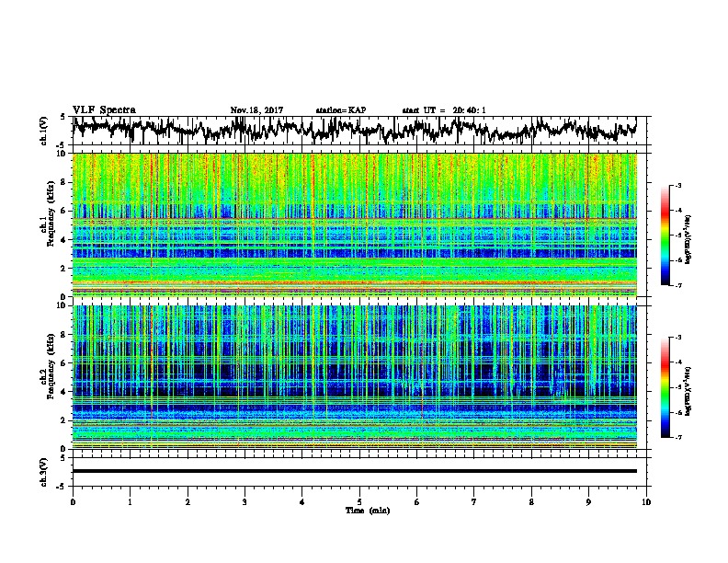Click the "ch.2 Frequency (kHz)" axis label

tap(47, 366)
